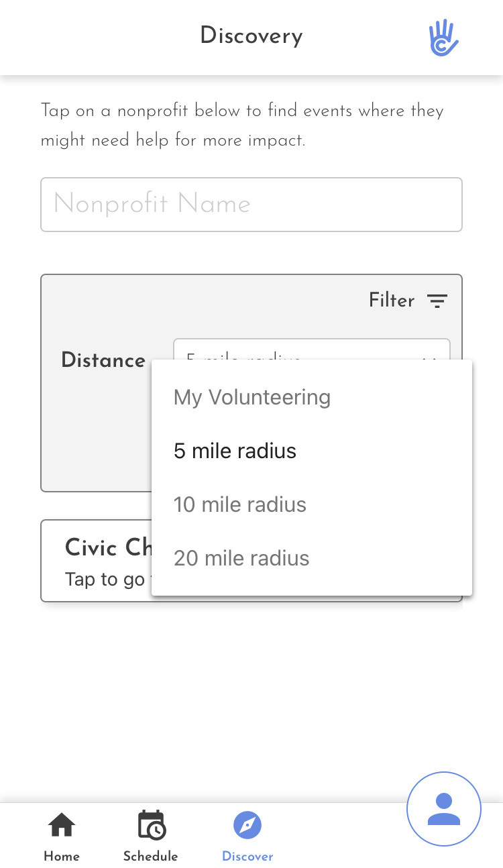Click the filter lines icon
The height and width of the screenshot is (868, 503).
pos(437,301)
